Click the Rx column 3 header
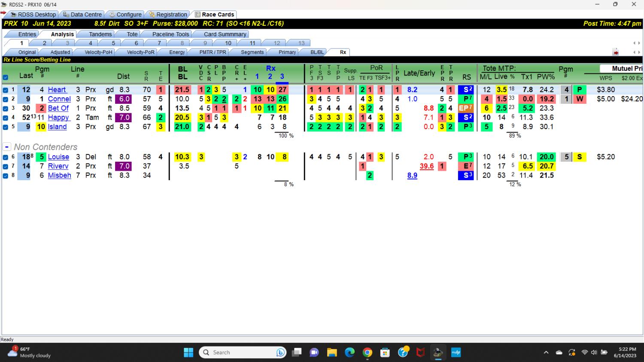The image size is (644, 362). (282, 77)
